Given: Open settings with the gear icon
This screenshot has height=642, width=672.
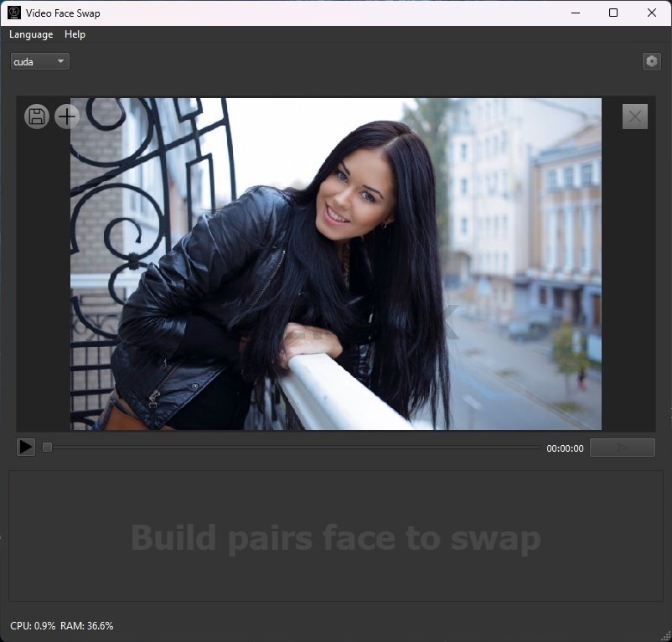Looking at the screenshot, I should pos(651,61).
